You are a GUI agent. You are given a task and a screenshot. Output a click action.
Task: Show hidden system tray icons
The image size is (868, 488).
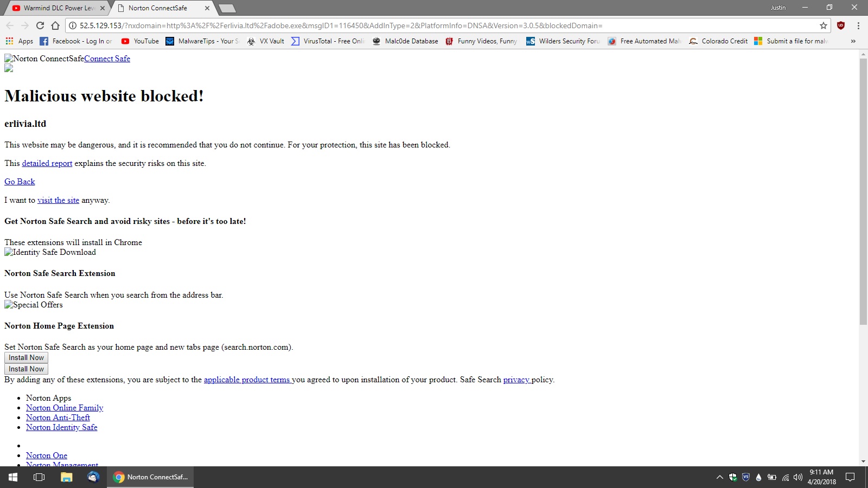tap(719, 477)
